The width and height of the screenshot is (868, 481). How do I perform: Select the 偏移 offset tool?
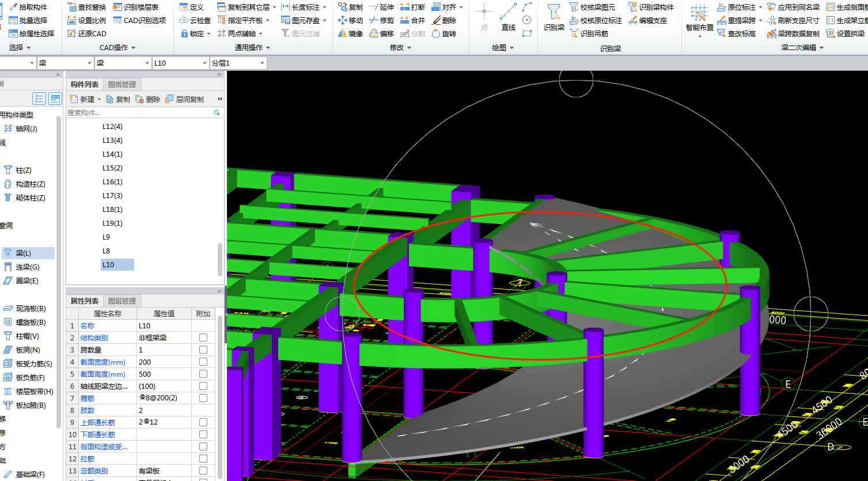tap(382, 33)
